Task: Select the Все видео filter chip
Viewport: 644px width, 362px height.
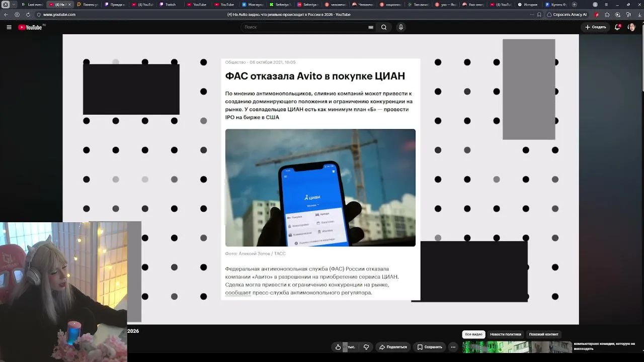Action: 473,334
